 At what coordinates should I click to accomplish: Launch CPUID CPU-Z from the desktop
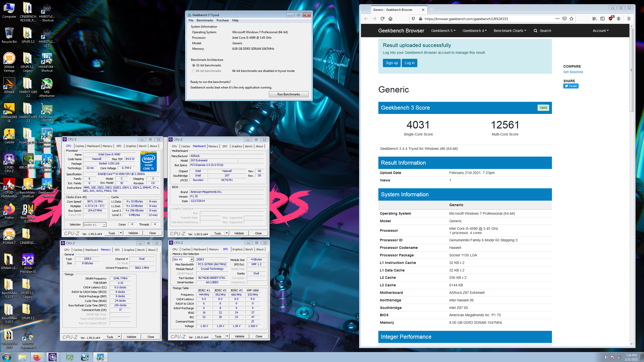pyautogui.click(x=9, y=163)
